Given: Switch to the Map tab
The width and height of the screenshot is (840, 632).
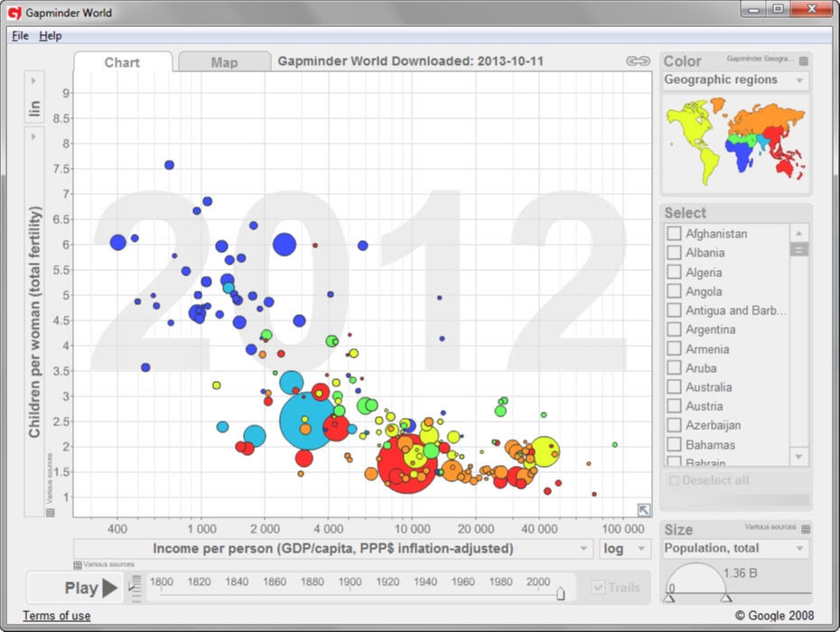Looking at the screenshot, I should (223, 62).
